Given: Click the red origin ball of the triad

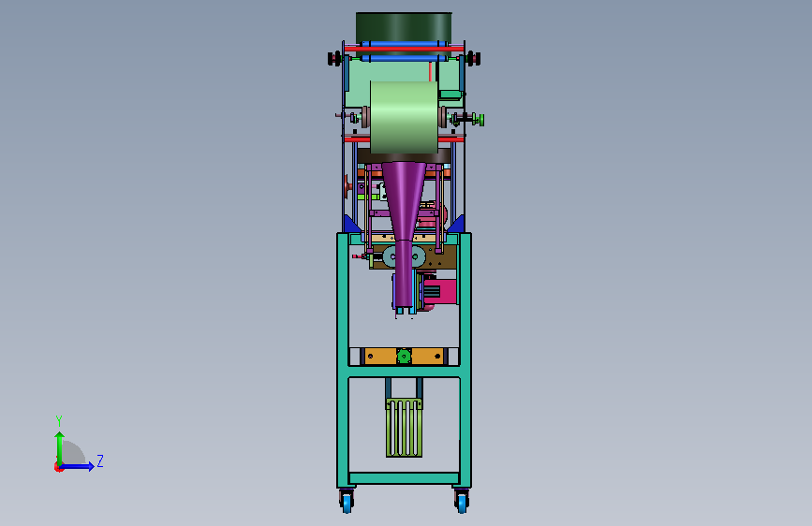Looking at the screenshot, I should pyautogui.click(x=58, y=467).
